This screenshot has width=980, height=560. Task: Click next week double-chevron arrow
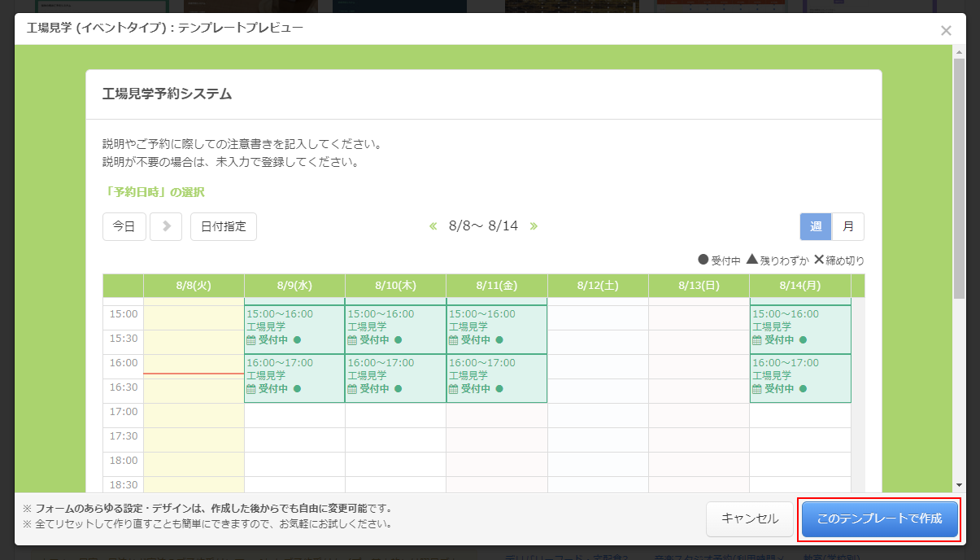pyautogui.click(x=534, y=226)
